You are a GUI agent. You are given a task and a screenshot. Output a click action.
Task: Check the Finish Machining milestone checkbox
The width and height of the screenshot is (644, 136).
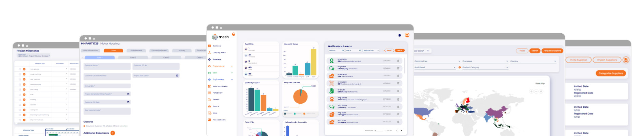coord(24,84)
